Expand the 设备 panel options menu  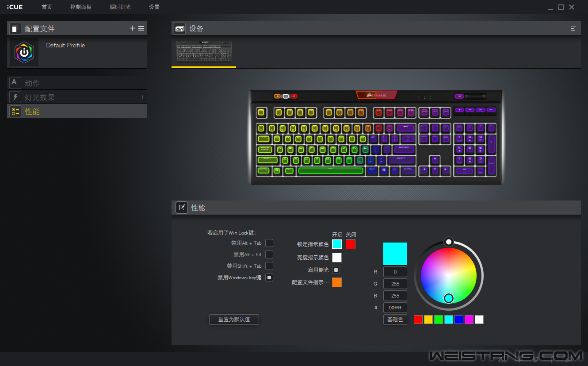[x=573, y=28]
